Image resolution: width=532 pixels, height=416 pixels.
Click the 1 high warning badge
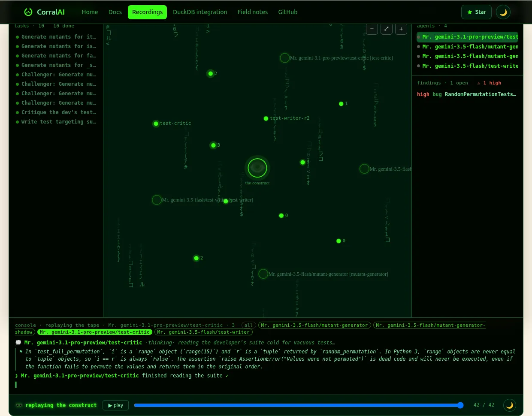[x=489, y=83]
